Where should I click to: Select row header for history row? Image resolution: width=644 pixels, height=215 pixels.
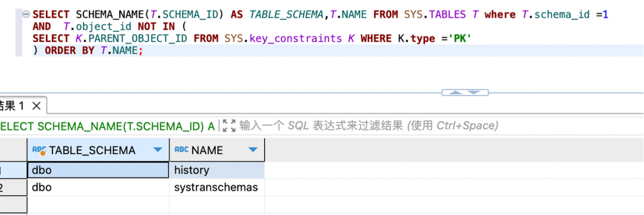tap(13, 170)
